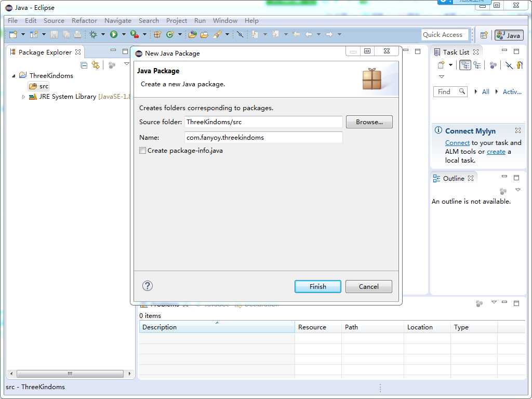Click the All working set link
The image size is (532, 399).
(x=486, y=91)
